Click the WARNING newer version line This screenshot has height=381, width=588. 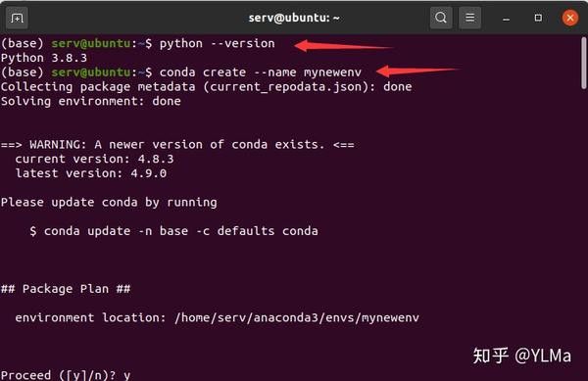point(177,145)
